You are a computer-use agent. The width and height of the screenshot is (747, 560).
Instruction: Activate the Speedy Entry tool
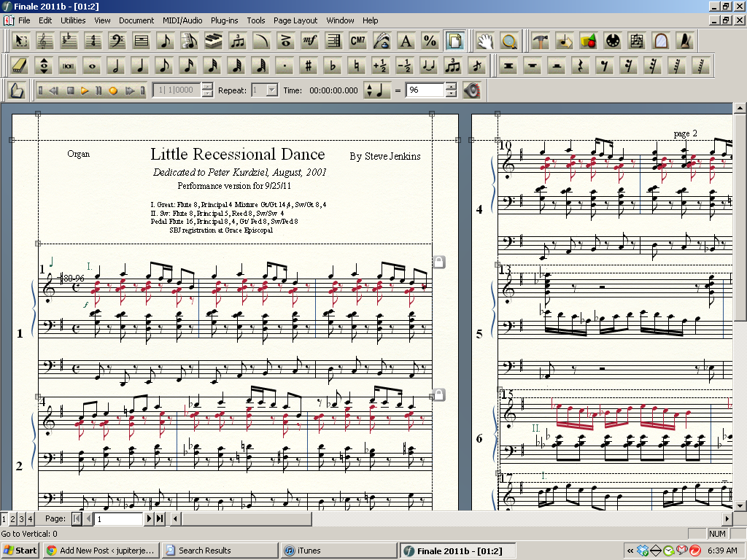pos(189,42)
